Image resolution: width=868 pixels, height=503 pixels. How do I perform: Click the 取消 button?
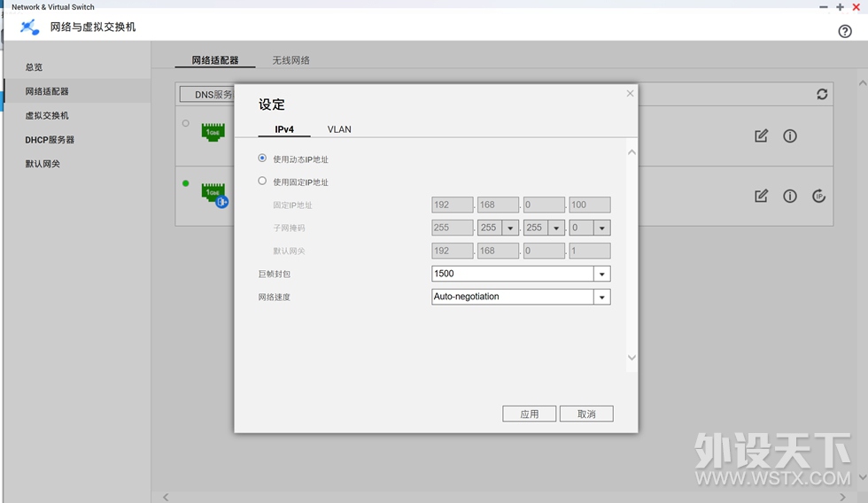(x=586, y=414)
